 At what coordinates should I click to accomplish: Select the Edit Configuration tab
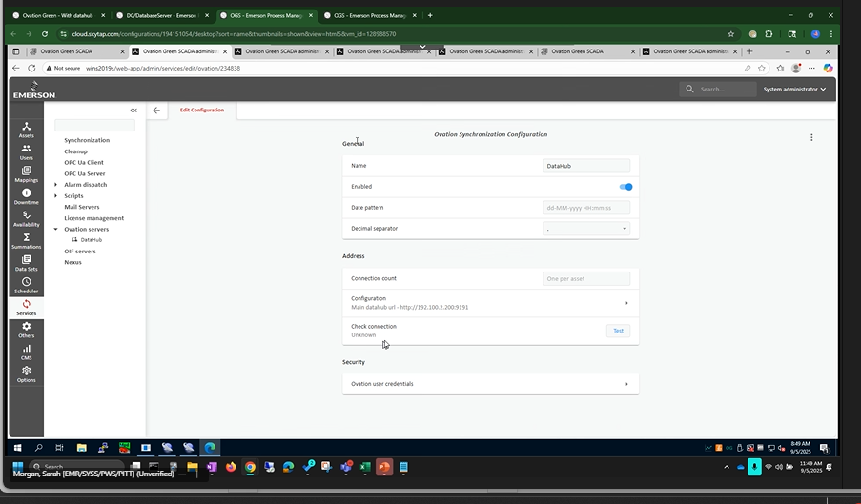pos(202,111)
